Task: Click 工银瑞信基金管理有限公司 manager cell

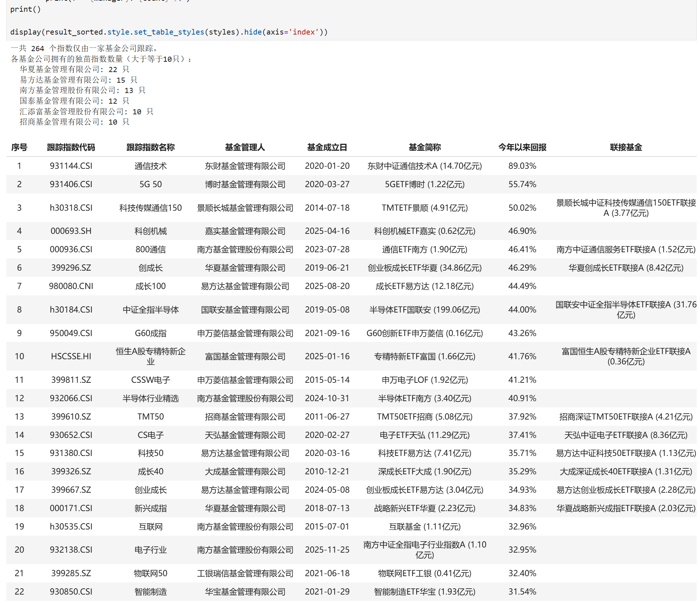Action: (x=245, y=573)
